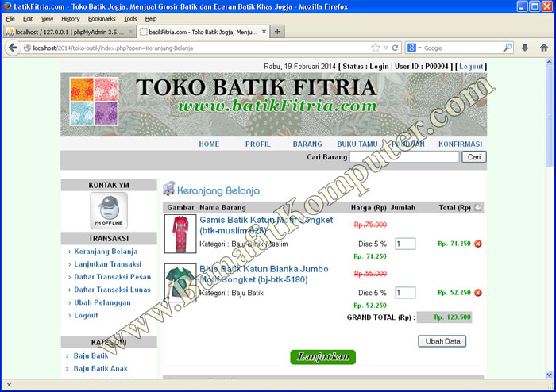Click the magnifier icon in Google search box

pos(508,48)
